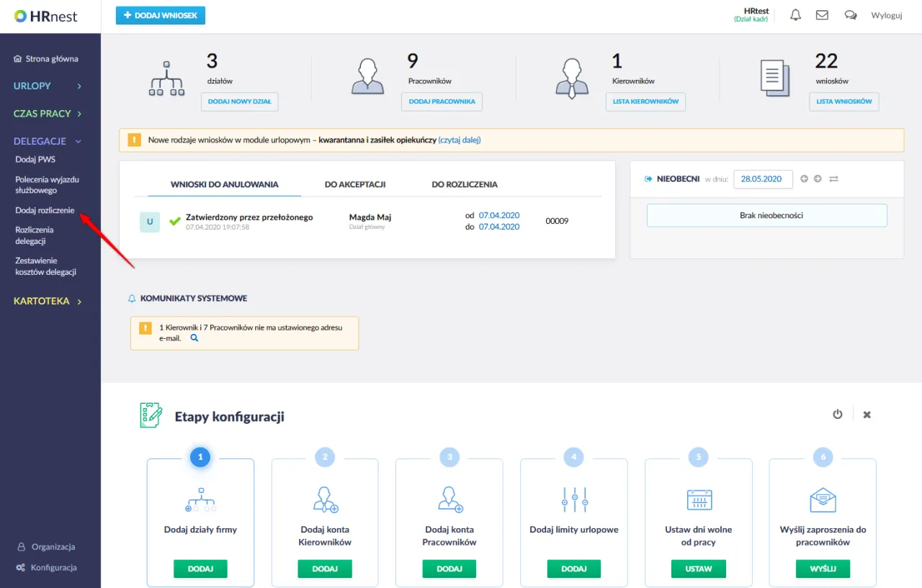
Task: Collapse the DELEGACJE sidebar section
Action: coord(48,142)
